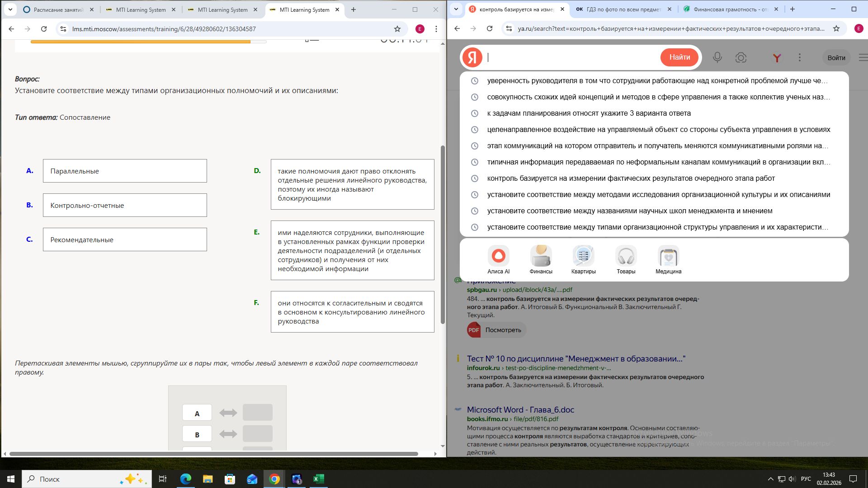The image size is (868, 488).
Task: Open the Microsoft Word - Глава_6.doc result
Action: [520, 410]
